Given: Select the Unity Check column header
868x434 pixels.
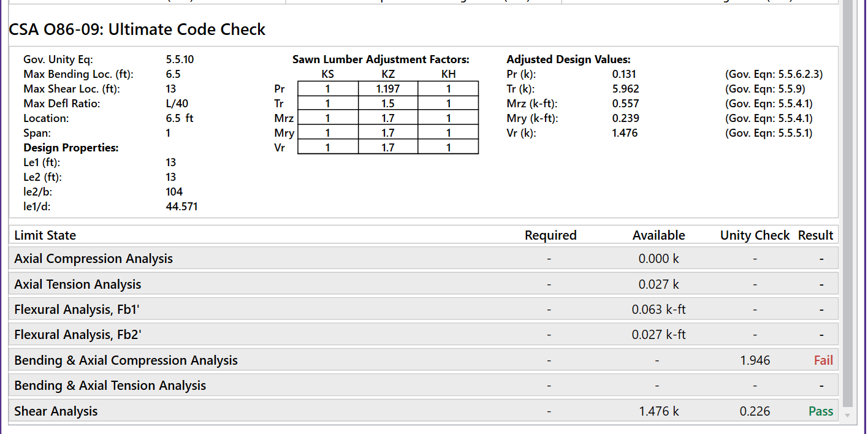Looking at the screenshot, I should (755, 235).
